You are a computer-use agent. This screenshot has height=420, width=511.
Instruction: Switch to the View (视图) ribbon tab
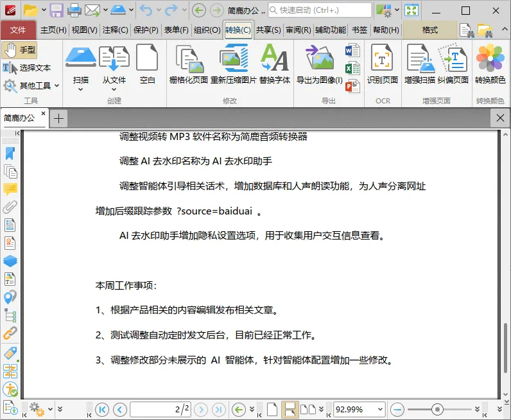point(84,30)
